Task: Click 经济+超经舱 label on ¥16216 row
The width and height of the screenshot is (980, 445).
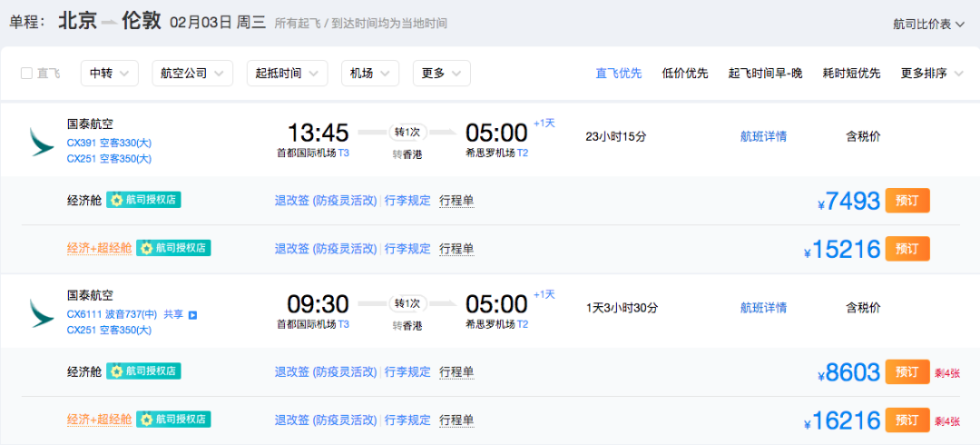Action: pyautogui.click(x=100, y=420)
